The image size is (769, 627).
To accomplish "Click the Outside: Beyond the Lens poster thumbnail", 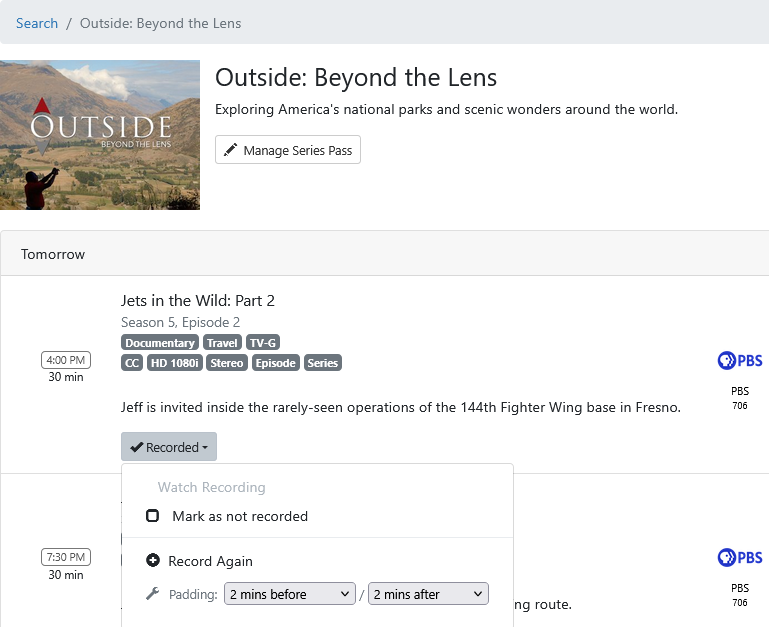I will click(100, 135).
